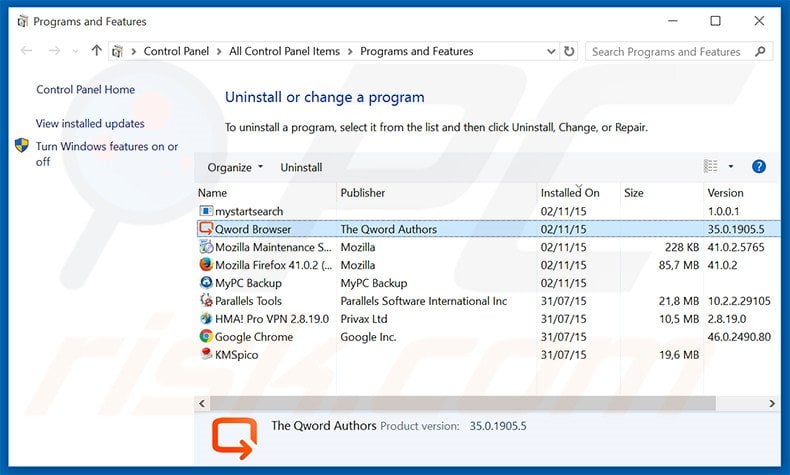Expand chevron after All Control Panel Items
Screen dimensions: 790x475
point(350,51)
